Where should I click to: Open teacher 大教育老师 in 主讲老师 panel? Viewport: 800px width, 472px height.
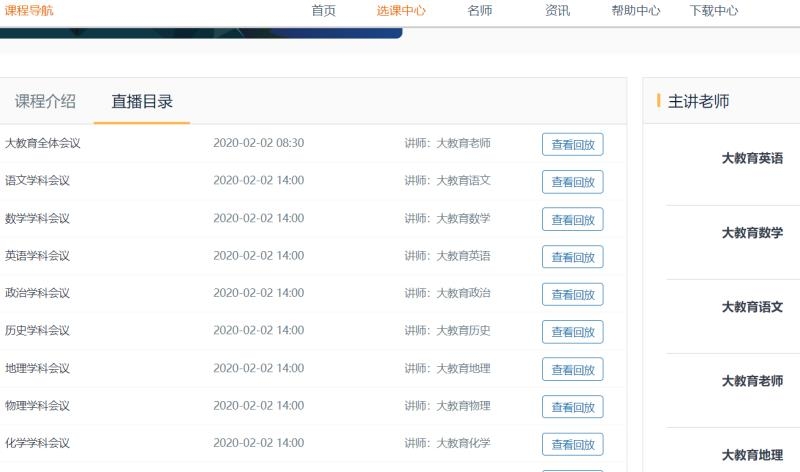click(752, 381)
